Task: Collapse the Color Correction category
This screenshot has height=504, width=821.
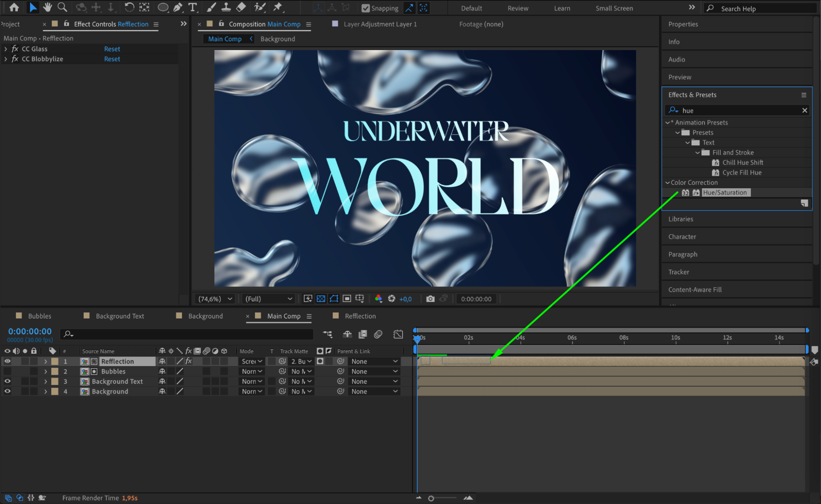Action: [x=667, y=183]
